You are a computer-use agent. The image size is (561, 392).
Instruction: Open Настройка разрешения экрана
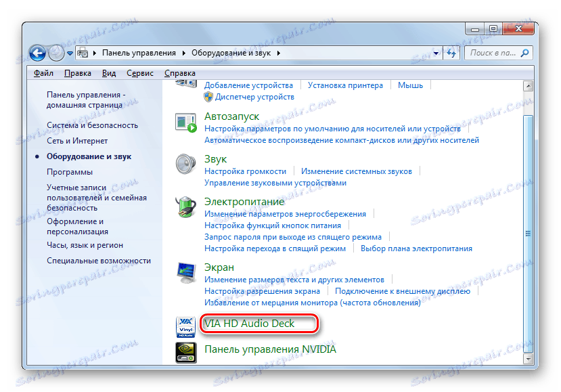pyautogui.click(x=262, y=290)
